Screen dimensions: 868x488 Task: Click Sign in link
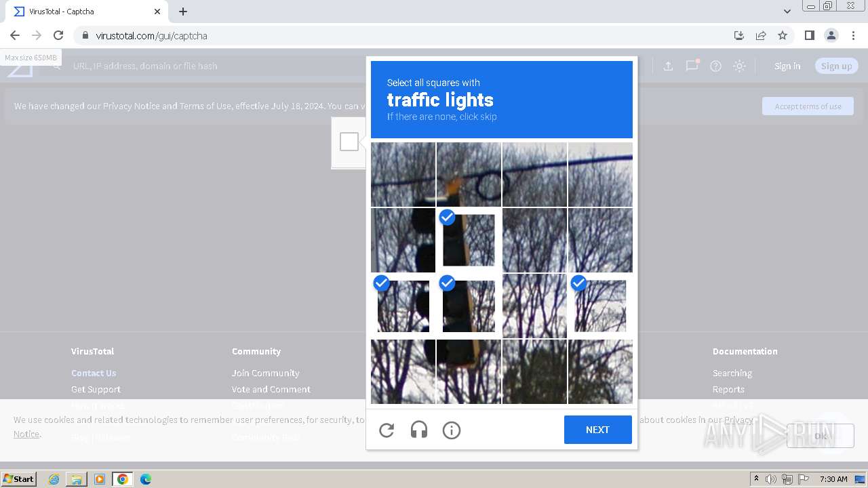click(x=787, y=66)
